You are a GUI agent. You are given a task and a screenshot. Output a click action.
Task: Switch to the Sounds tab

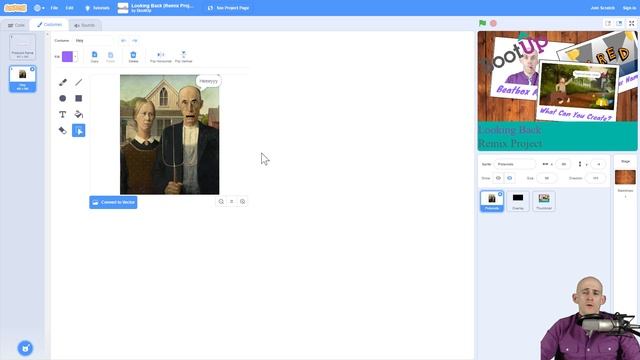point(84,25)
